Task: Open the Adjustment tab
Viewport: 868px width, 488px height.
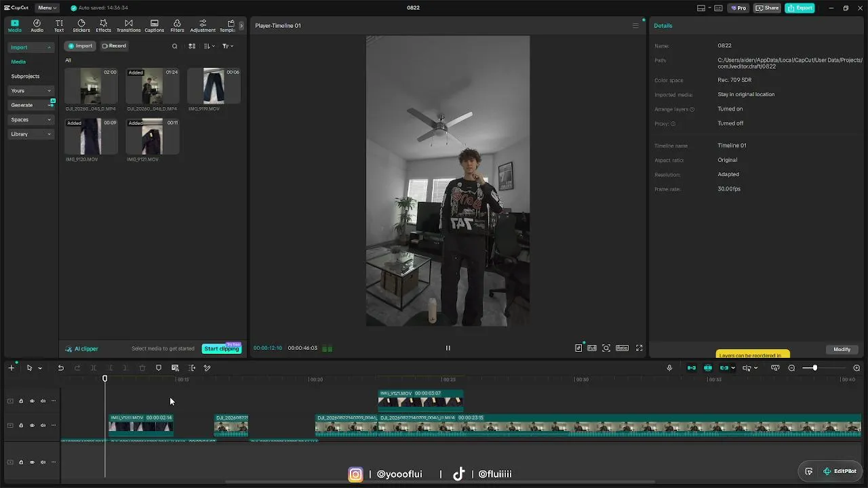Action: click(203, 26)
